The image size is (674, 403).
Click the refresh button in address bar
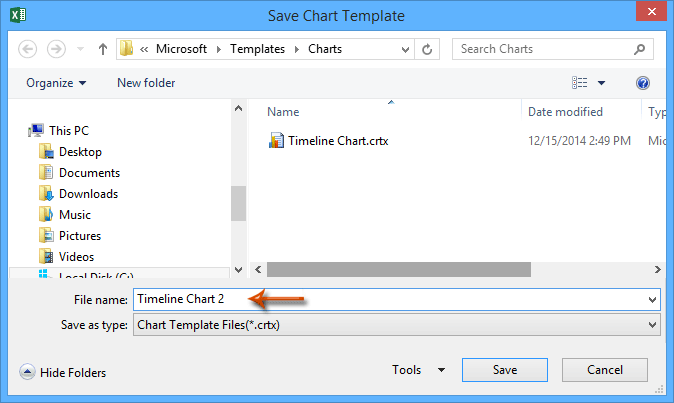428,49
